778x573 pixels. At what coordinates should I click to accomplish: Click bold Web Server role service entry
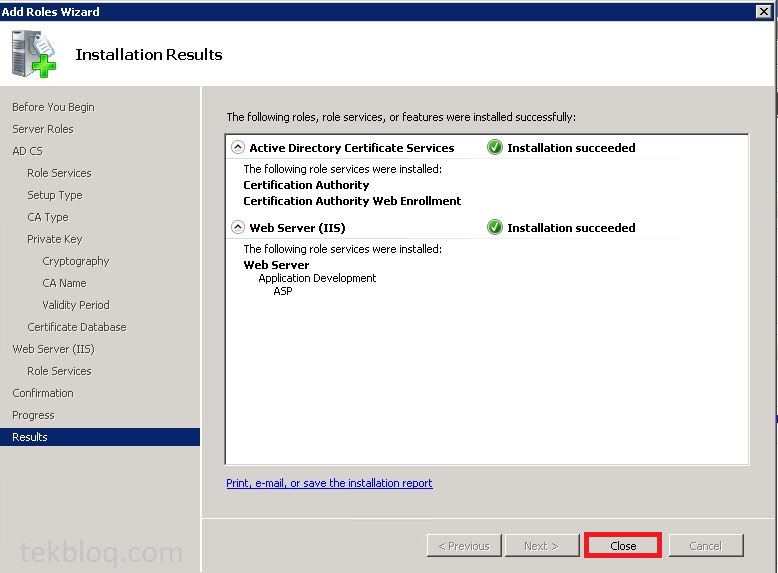tap(276, 265)
